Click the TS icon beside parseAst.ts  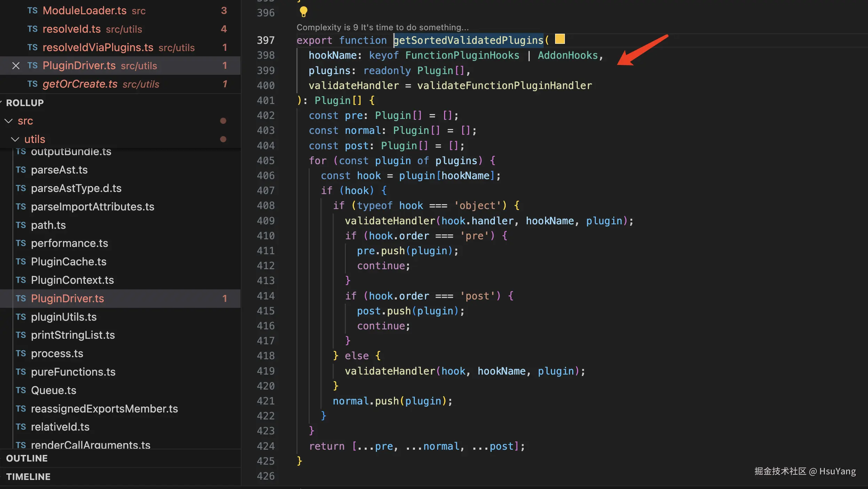(21, 170)
